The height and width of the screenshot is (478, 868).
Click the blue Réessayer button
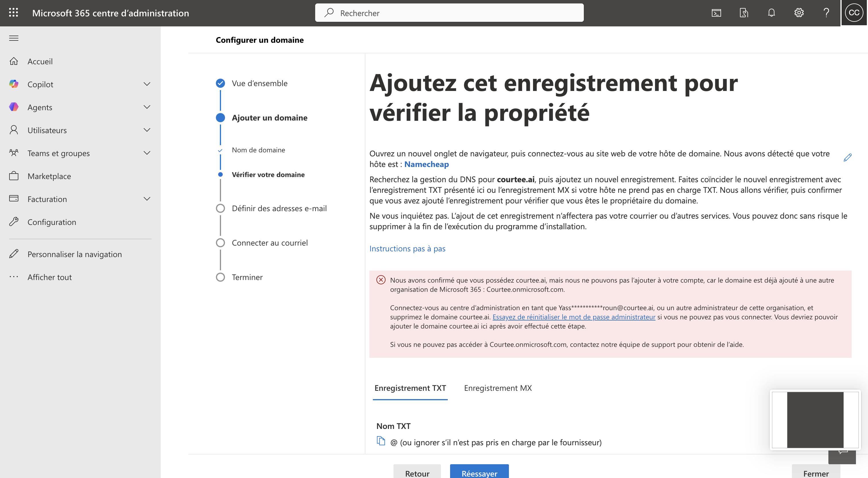(x=479, y=473)
